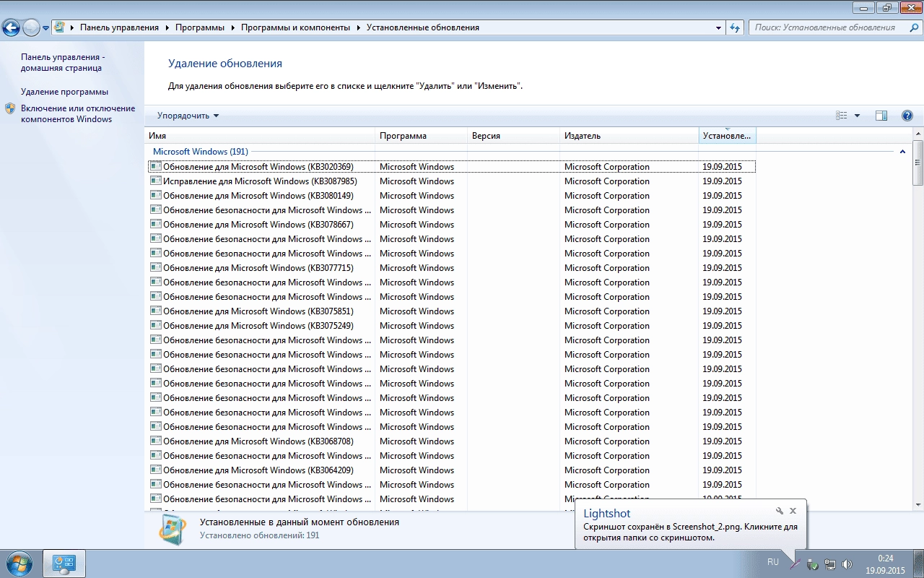Open Включение или отключение компонентов Windows

(x=78, y=113)
